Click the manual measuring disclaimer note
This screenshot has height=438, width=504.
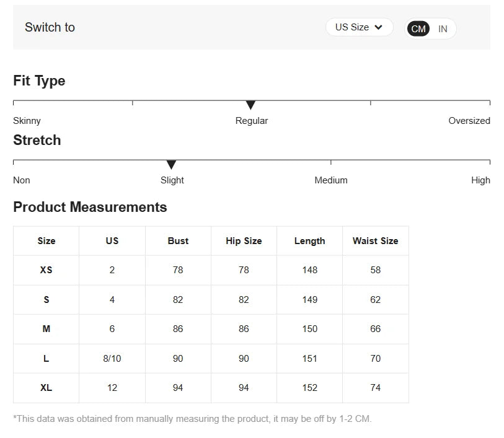192,419
